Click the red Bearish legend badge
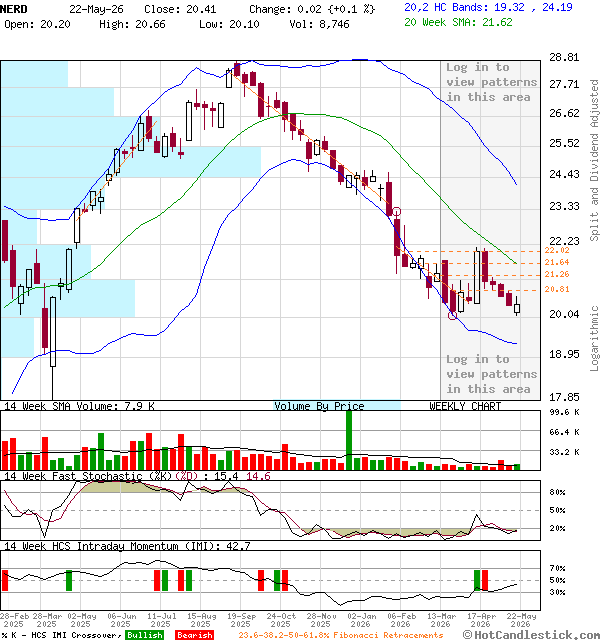Image resolution: width=600 pixels, height=640 pixels. tap(195, 635)
